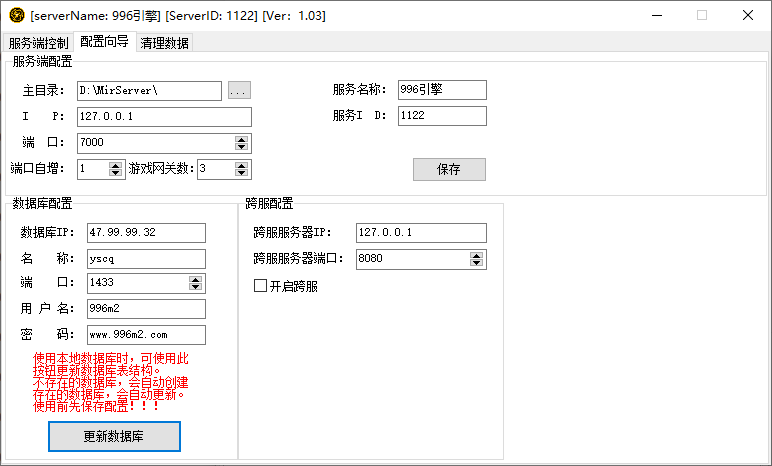772x466 pixels.
Task: Click the app logo icon in title bar
Action: click(x=17, y=16)
